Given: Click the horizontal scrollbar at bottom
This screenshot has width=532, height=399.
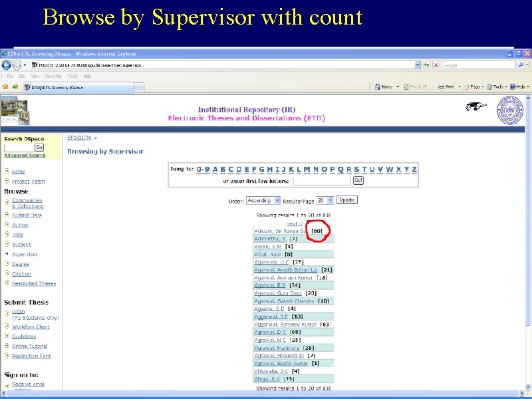Looking at the screenshot, I should pos(263,394).
